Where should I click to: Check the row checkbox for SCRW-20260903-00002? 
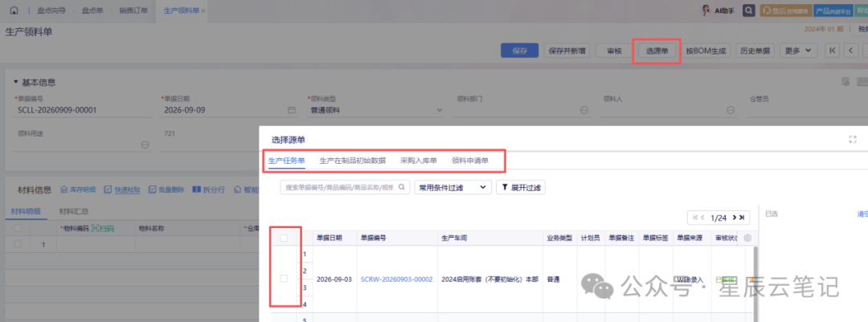(x=284, y=279)
